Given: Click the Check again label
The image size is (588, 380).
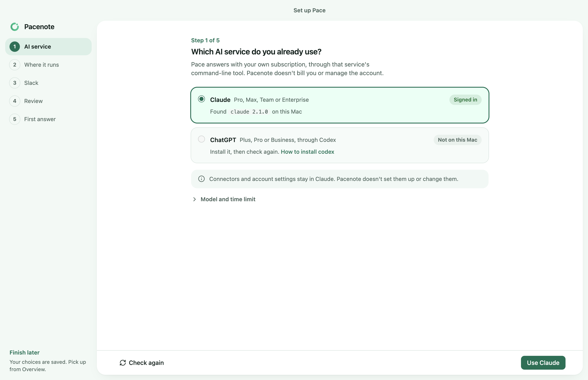Looking at the screenshot, I should (x=146, y=363).
